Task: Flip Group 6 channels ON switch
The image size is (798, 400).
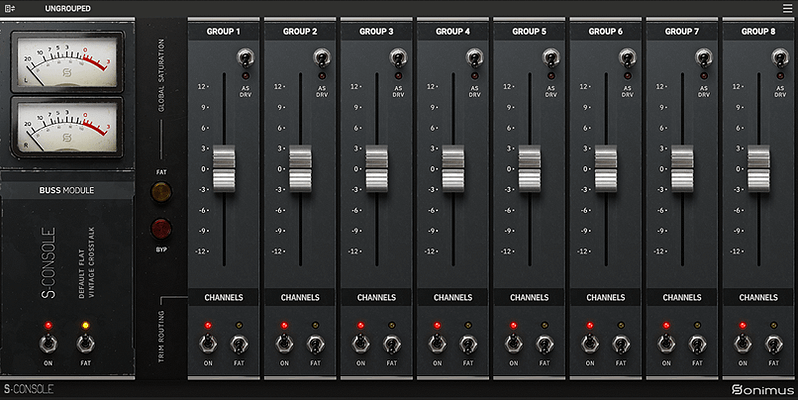Action: pos(590,344)
